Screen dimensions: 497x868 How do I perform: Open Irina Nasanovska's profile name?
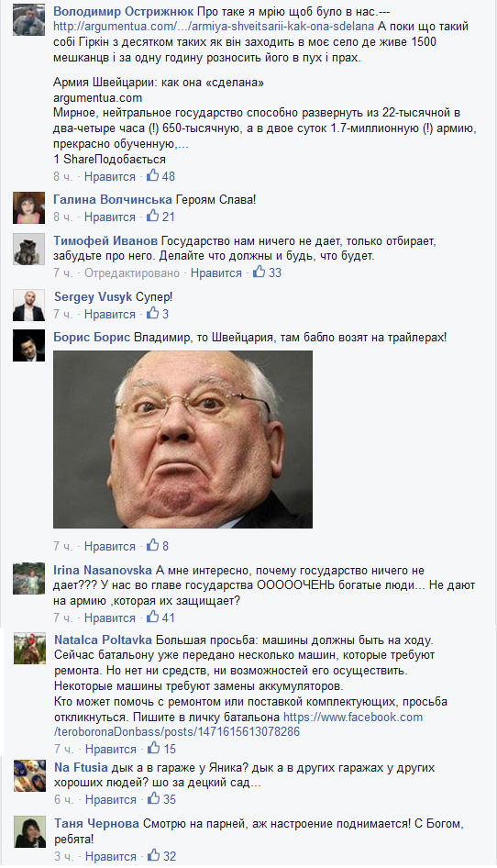(103, 570)
